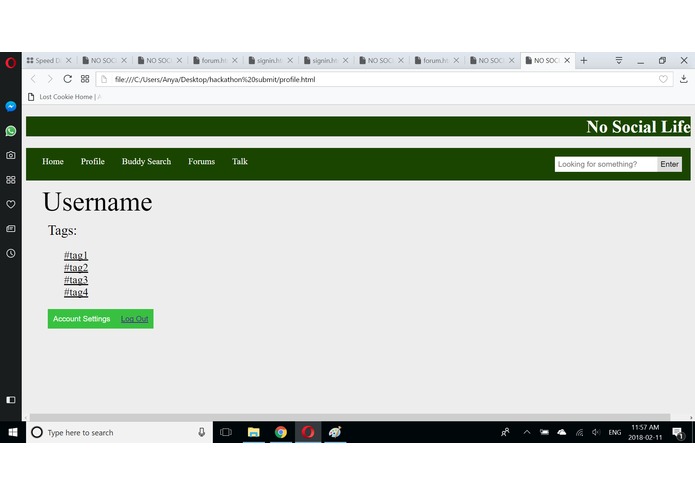
Task: Open the Opera taskbar icon
Action: point(308,432)
